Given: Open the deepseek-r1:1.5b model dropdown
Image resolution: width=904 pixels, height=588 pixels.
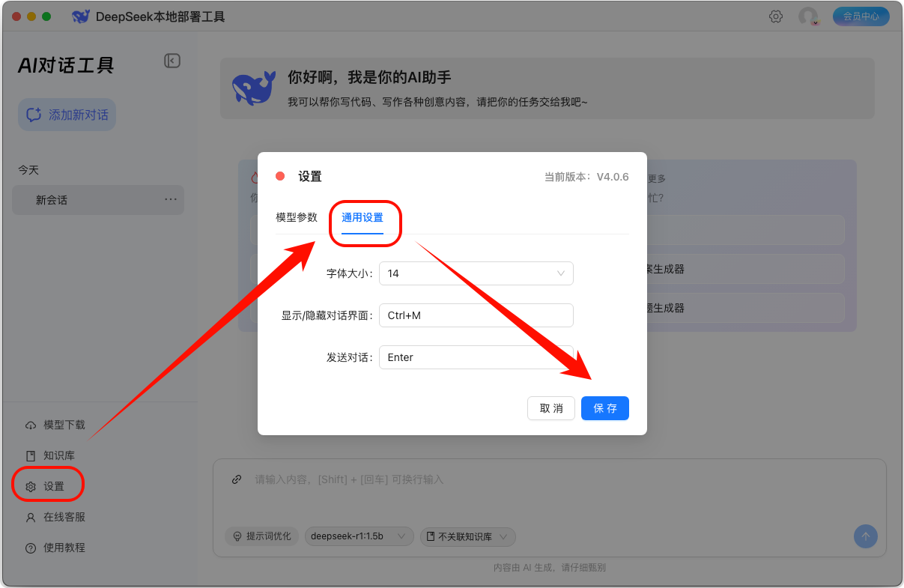Looking at the screenshot, I should point(360,536).
